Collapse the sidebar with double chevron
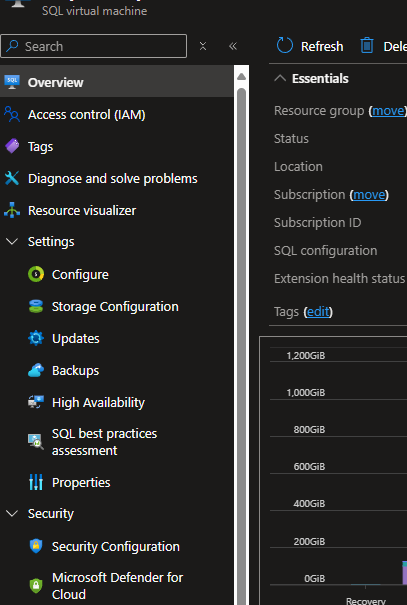Viewport: 407px width, 605px height. (x=233, y=46)
